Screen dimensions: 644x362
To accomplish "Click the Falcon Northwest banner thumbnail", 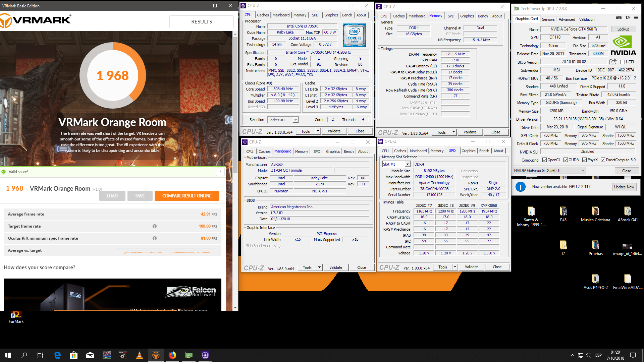I will (112, 295).
